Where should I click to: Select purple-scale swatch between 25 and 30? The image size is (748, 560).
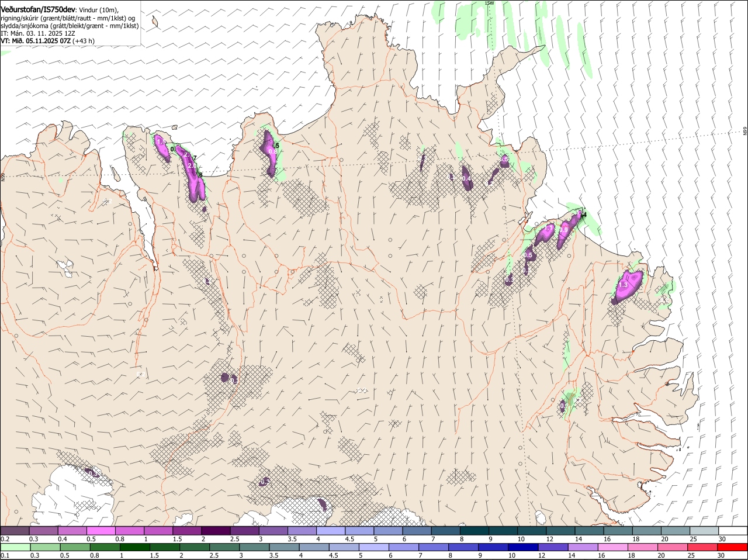pyautogui.click(x=705, y=531)
